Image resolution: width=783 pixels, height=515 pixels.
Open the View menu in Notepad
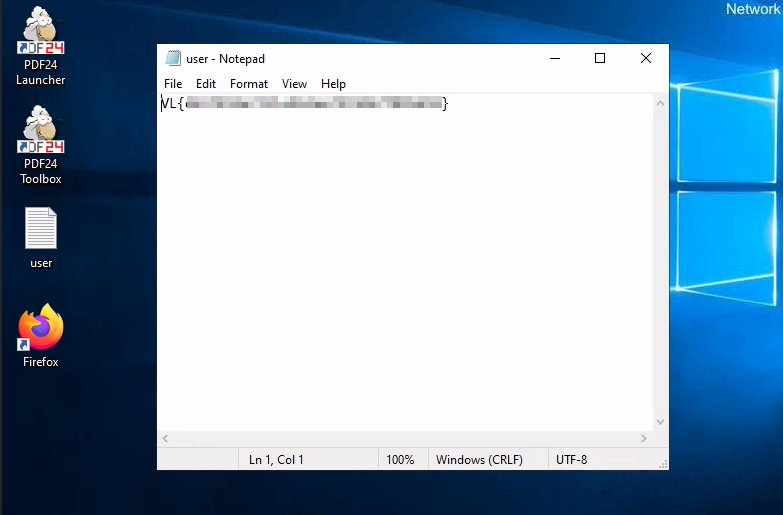(294, 84)
